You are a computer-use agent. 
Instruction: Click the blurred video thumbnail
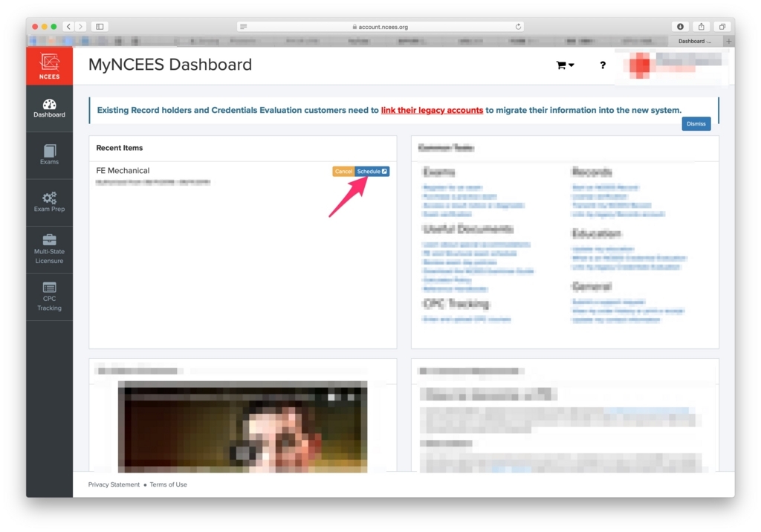[243, 426]
